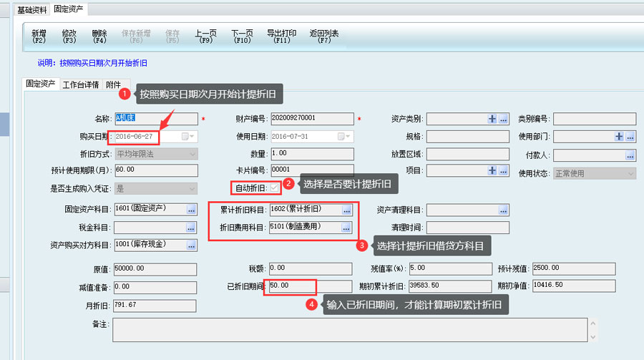Click 返回列表 (F7) button
Screen dimensions: 644x360
[324, 37]
